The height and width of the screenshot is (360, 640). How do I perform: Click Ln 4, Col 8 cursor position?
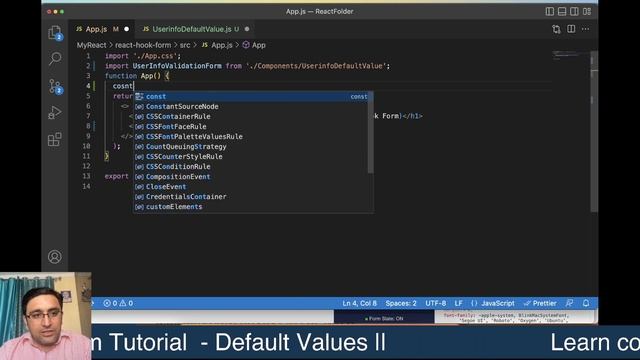(x=359, y=303)
